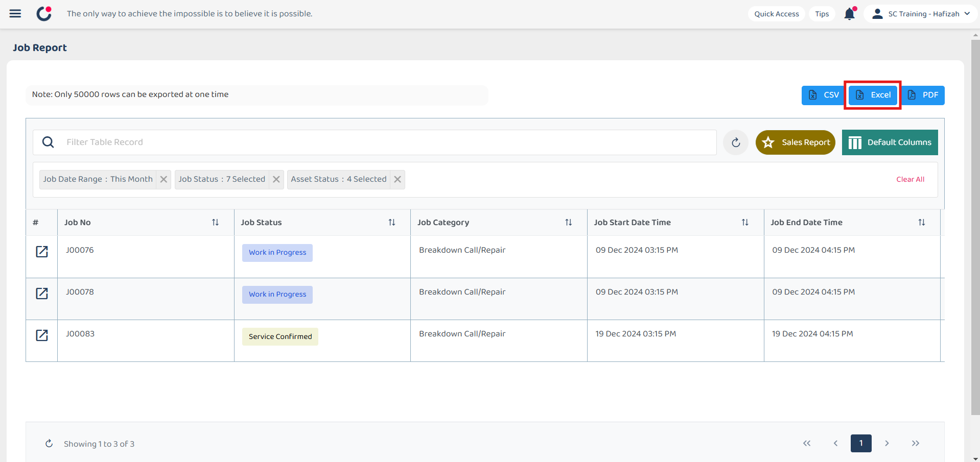The height and width of the screenshot is (462, 980).
Task: Open Job Date Range : This Month filter
Action: pyautogui.click(x=98, y=179)
